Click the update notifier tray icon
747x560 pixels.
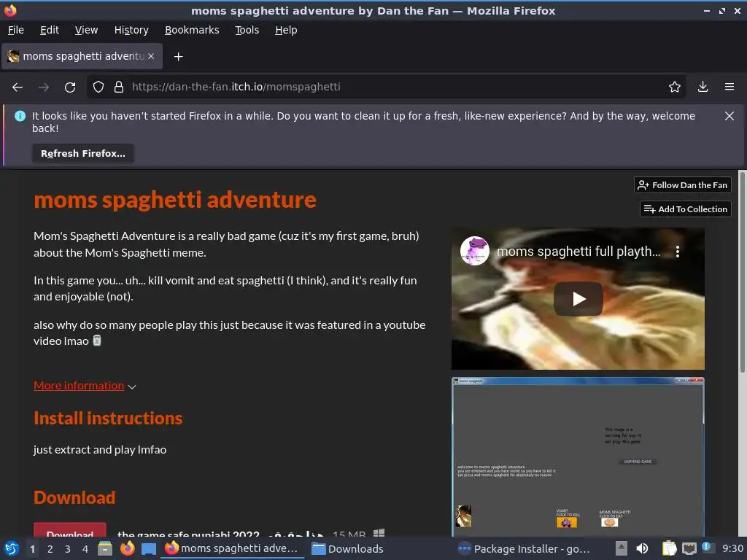coord(708,548)
